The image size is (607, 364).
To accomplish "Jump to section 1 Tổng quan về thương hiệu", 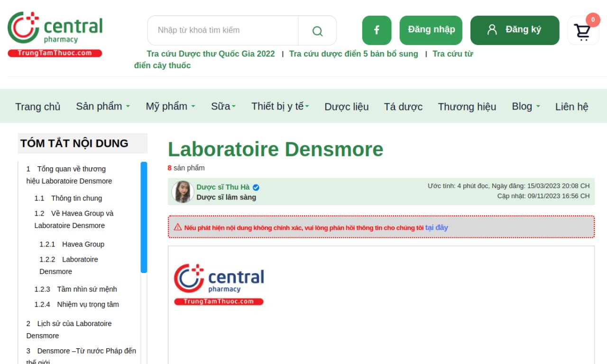I will pyautogui.click(x=69, y=175).
